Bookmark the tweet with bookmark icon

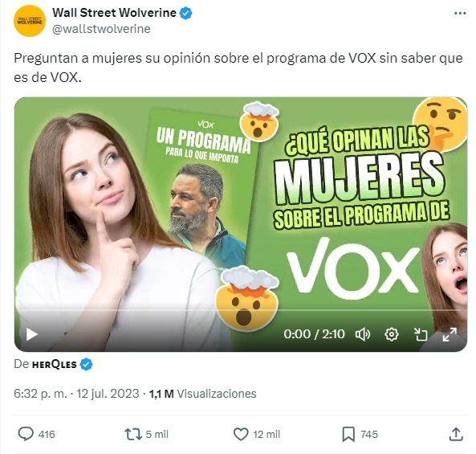(x=348, y=434)
